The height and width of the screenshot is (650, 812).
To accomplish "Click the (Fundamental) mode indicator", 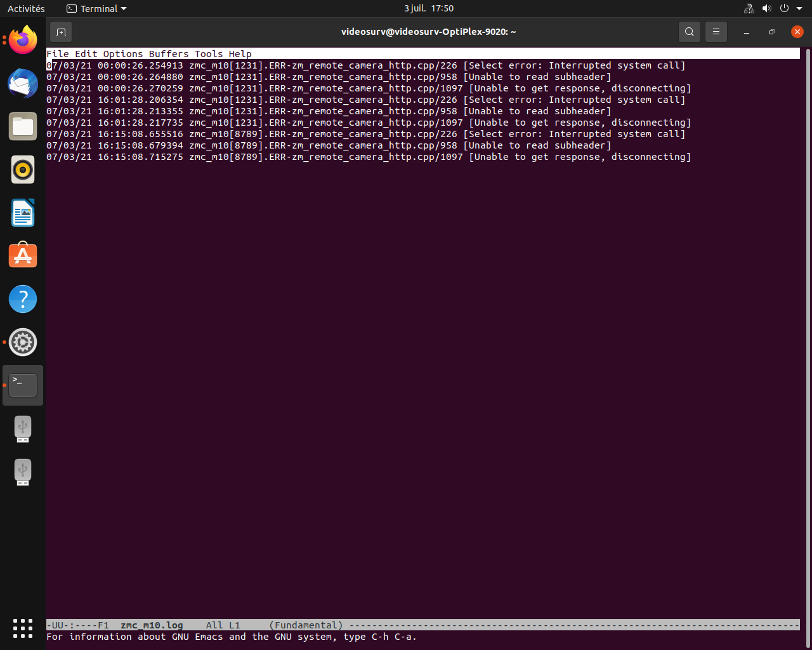I will [306, 625].
